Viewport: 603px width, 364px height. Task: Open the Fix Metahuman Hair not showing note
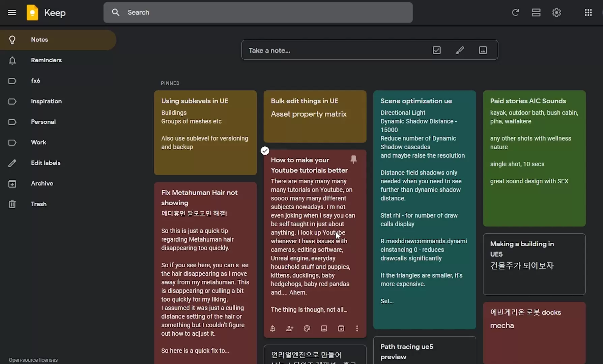coord(205,273)
